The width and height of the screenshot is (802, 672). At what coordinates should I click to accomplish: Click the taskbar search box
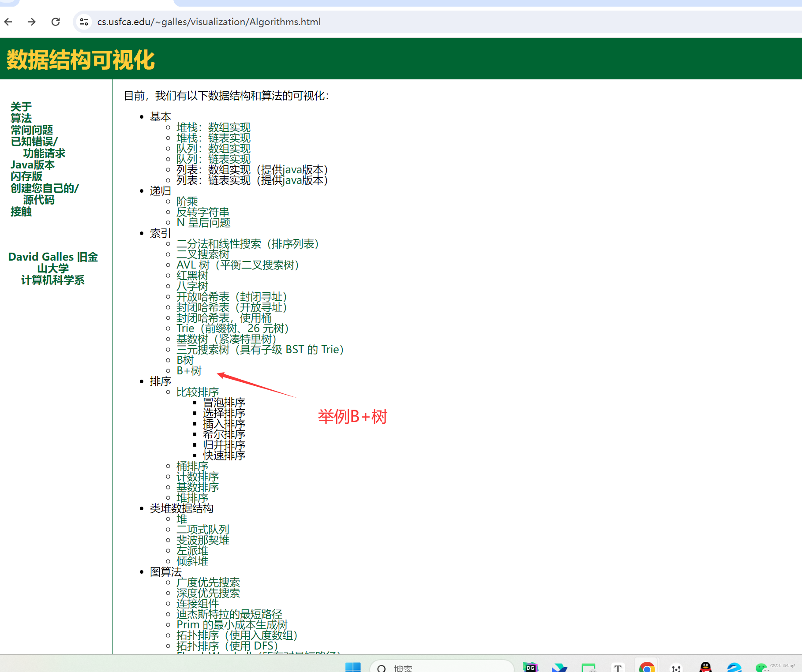[x=442, y=667]
